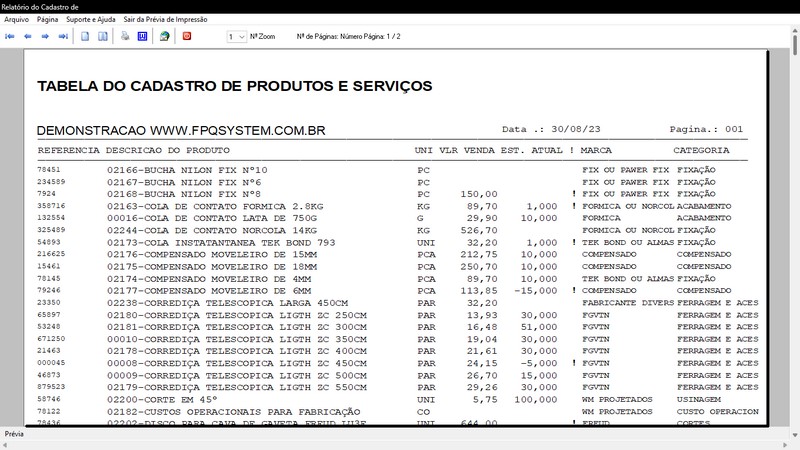Click the previous page arrow

[28, 36]
